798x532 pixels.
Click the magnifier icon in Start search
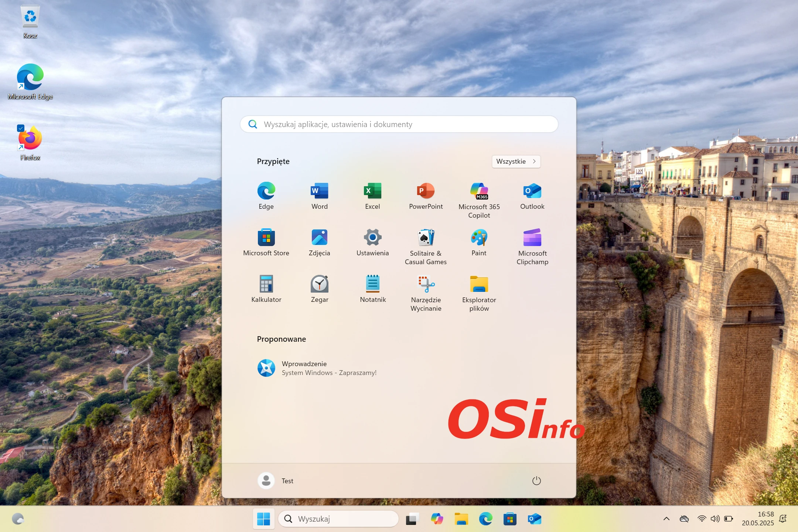pos(253,124)
